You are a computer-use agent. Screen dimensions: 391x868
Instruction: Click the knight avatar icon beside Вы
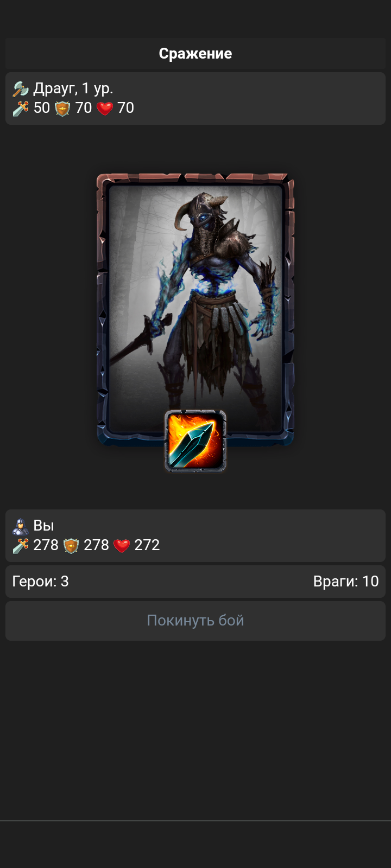21,526
